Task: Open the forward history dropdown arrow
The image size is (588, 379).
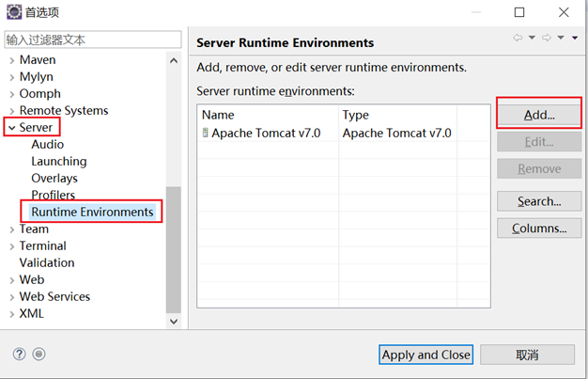Action: pos(561,38)
